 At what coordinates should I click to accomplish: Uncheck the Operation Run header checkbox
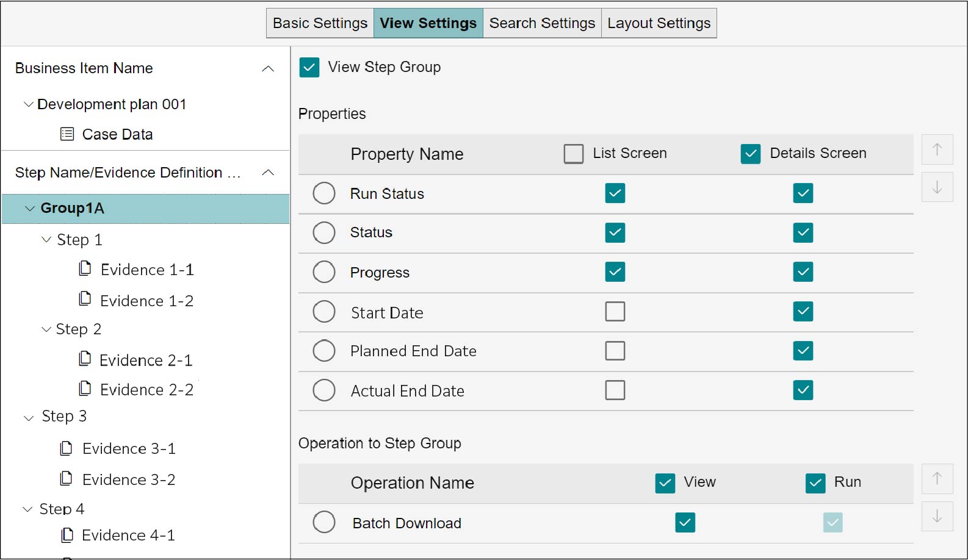click(x=815, y=483)
